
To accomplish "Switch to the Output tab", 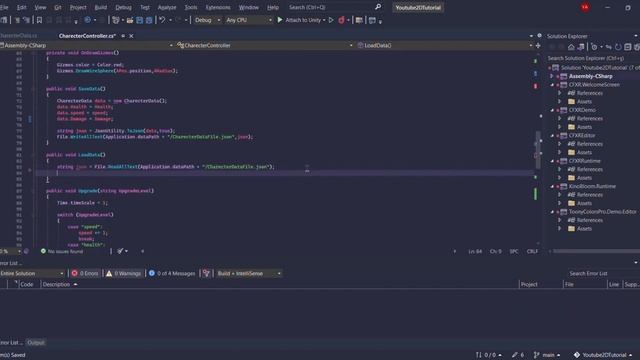I will 36,342.
